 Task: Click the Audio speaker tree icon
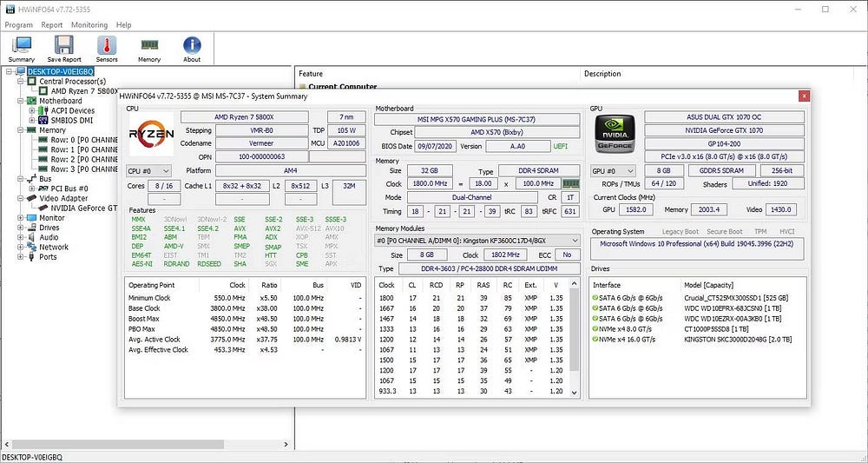(32, 238)
